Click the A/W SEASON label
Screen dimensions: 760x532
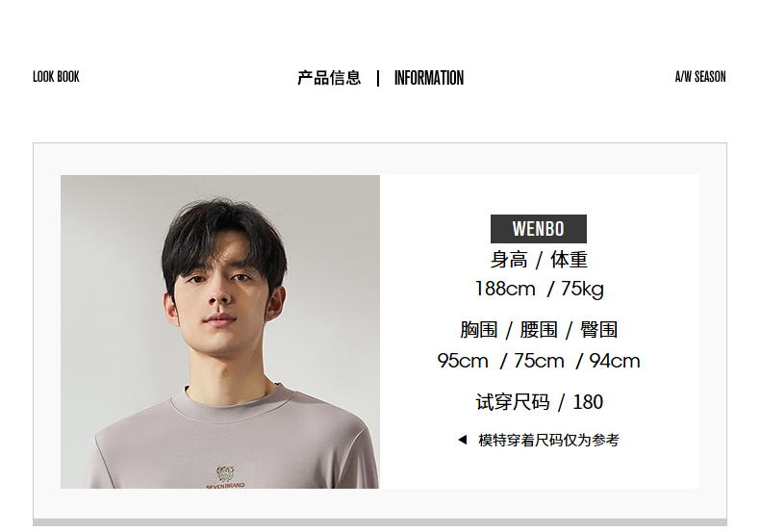[x=700, y=77]
